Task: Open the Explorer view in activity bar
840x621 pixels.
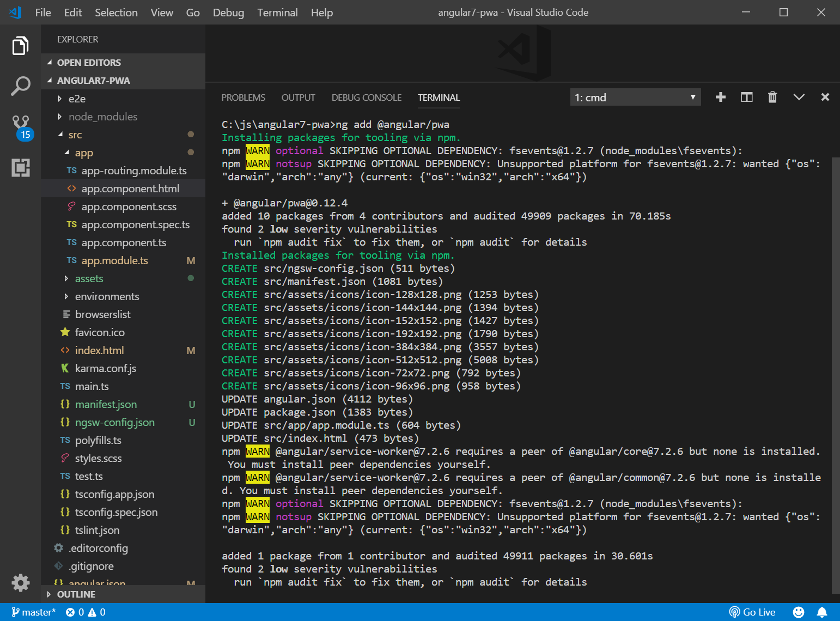Action: [x=20, y=46]
